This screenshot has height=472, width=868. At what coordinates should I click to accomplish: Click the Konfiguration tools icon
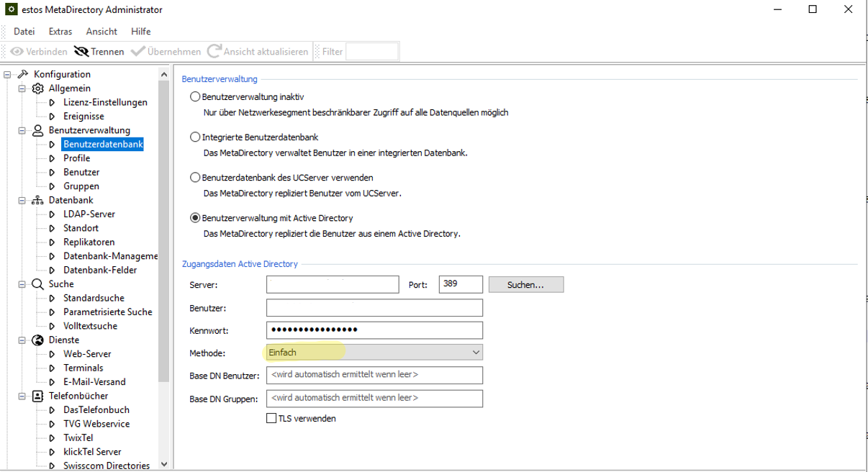22,74
